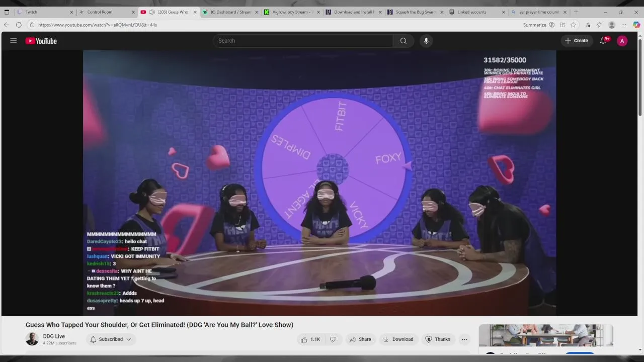Expand the Subscribed notification dropdown
Image resolution: width=644 pixels, height=362 pixels.
pos(111,339)
